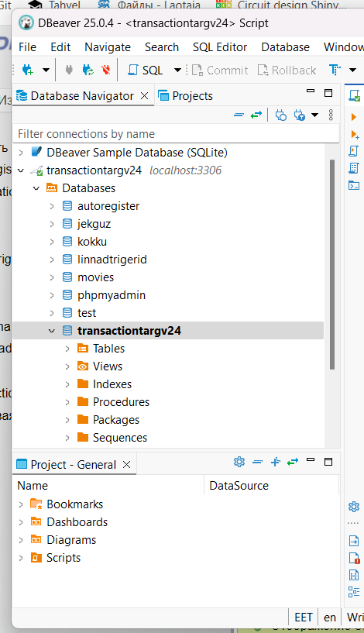Expand the phpmyadmin database
The height and width of the screenshot is (633, 364).
click(x=52, y=295)
